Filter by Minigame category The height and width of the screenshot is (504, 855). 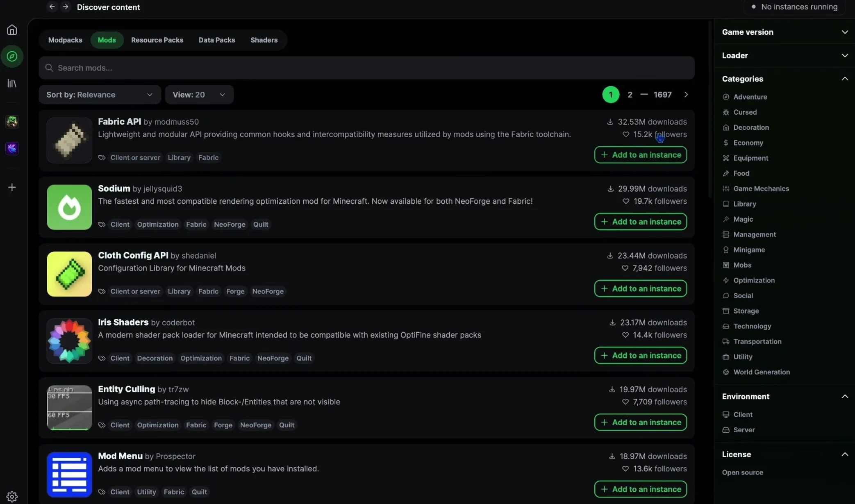pos(744,250)
